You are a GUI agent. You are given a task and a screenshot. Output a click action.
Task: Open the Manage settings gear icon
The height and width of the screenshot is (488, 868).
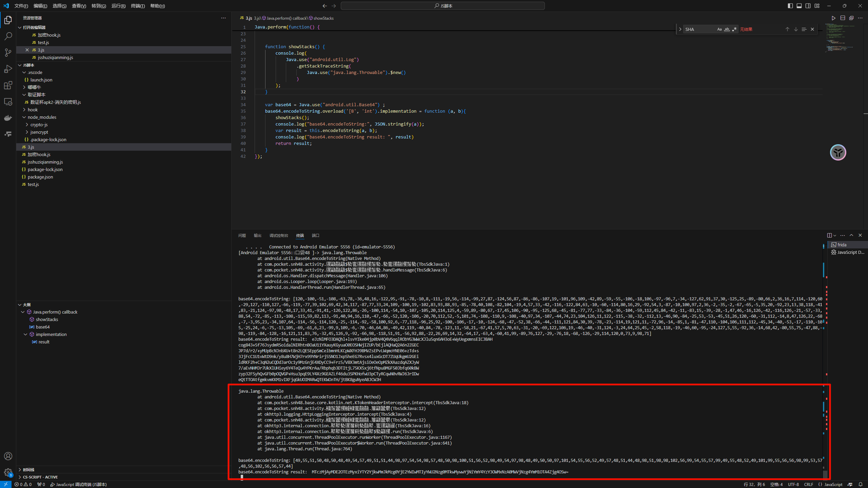click(x=8, y=472)
